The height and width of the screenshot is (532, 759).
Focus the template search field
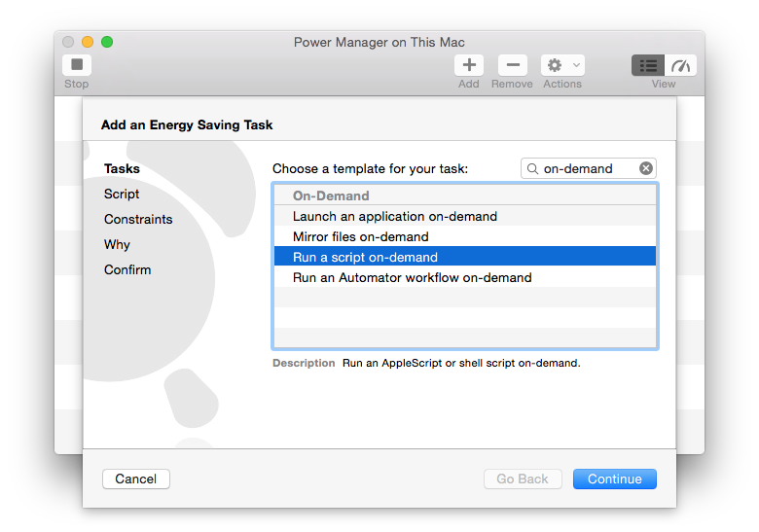click(589, 168)
